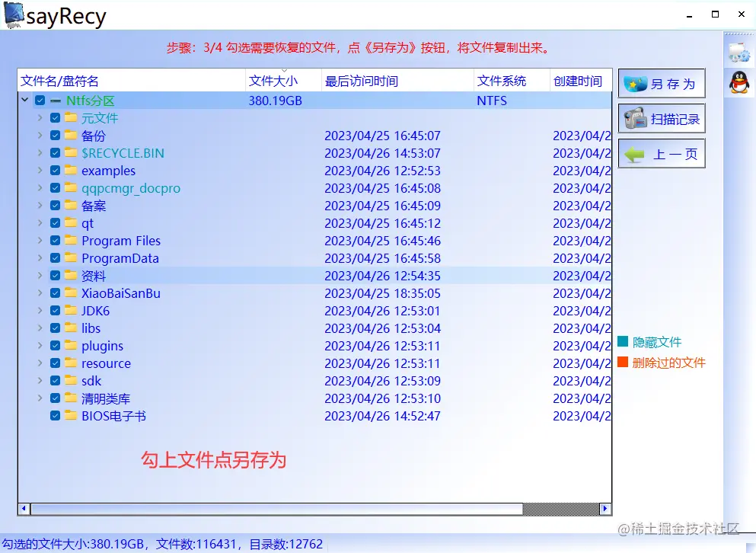
Task: Click the folder icon of 备案
Action: pos(71,205)
